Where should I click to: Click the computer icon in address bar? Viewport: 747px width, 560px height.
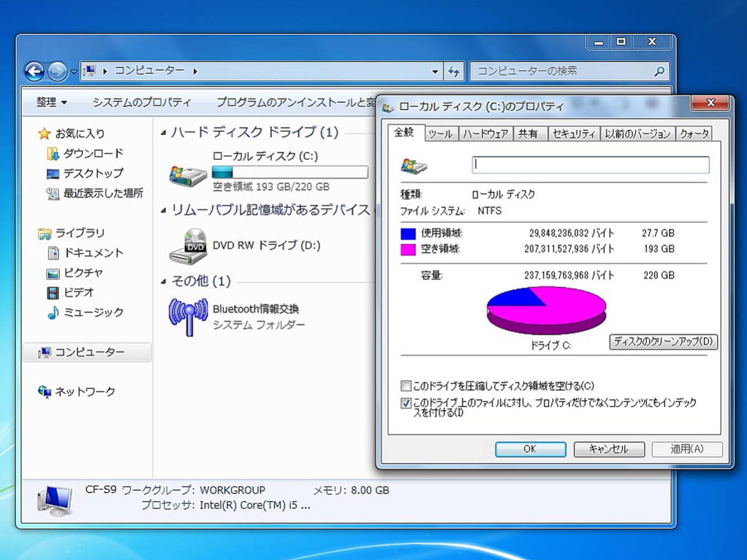coord(89,71)
